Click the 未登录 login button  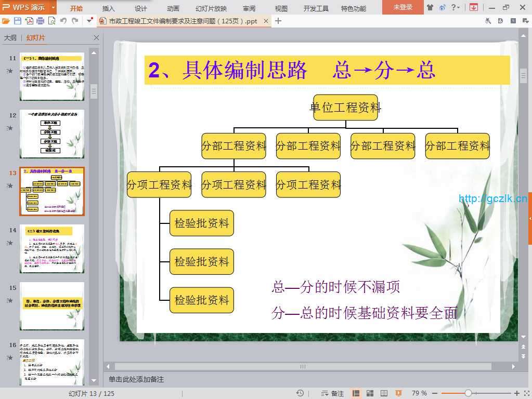403,7
